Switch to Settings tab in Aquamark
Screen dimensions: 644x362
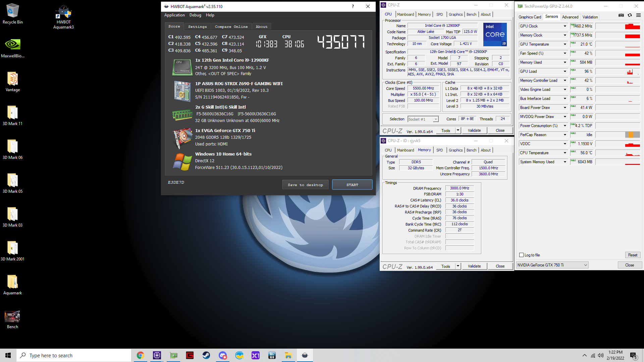[x=197, y=26]
